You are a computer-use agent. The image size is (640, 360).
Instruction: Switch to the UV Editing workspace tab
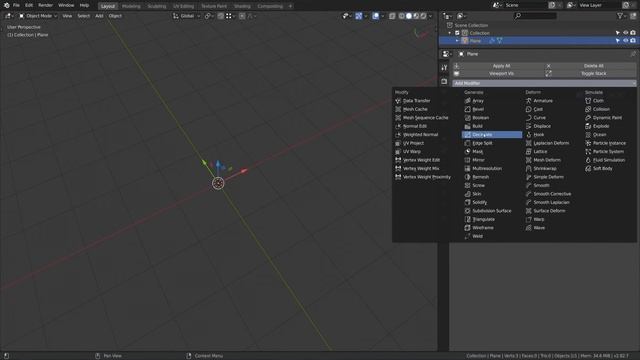[184, 6]
